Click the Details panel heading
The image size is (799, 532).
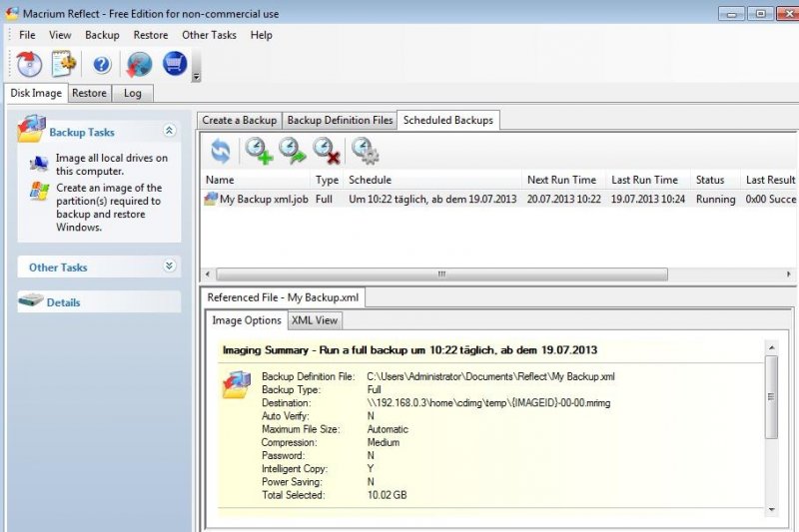click(x=63, y=302)
